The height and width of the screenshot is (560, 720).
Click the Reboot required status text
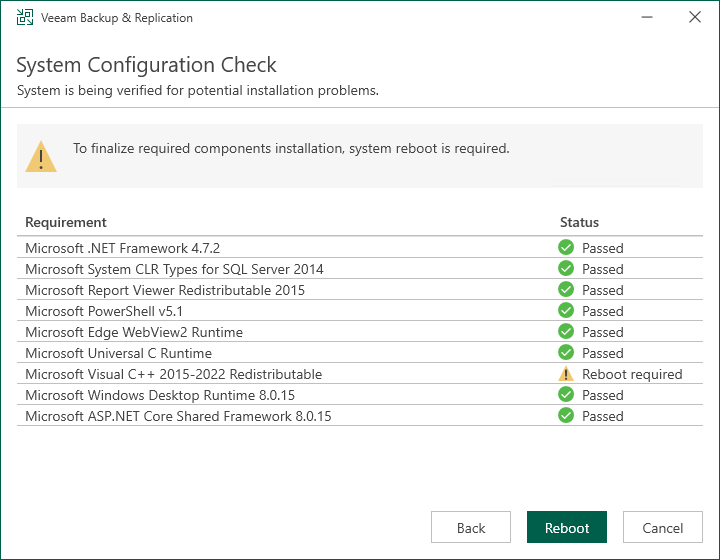[632, 374]
